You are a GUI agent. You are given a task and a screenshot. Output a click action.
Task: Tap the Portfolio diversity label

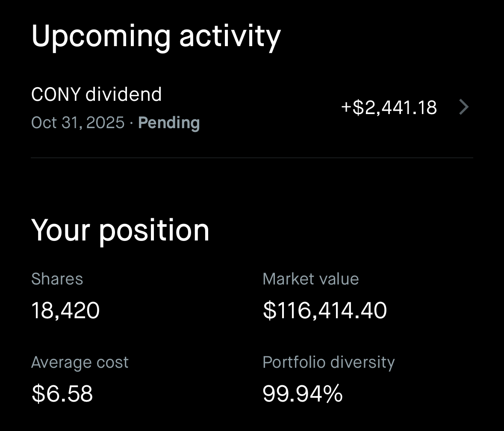[329, 362]
